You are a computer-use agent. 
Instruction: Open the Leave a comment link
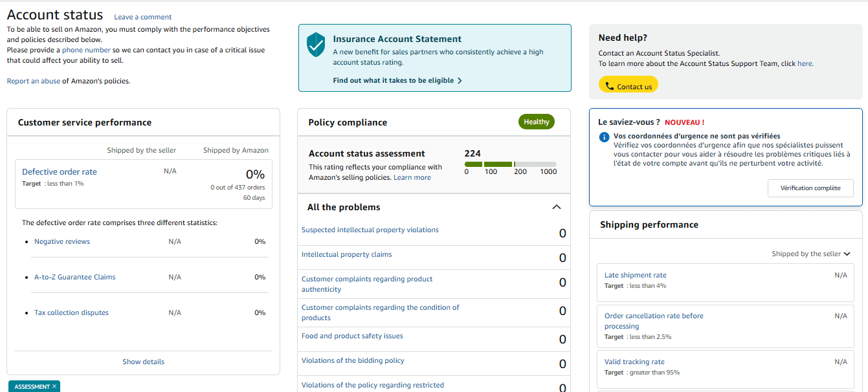click(142, 17)
